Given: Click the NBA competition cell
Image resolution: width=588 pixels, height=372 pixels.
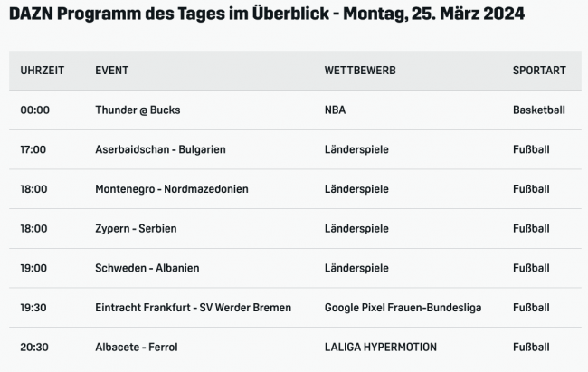Looking at the screenshot, I should tap(335, 110).
